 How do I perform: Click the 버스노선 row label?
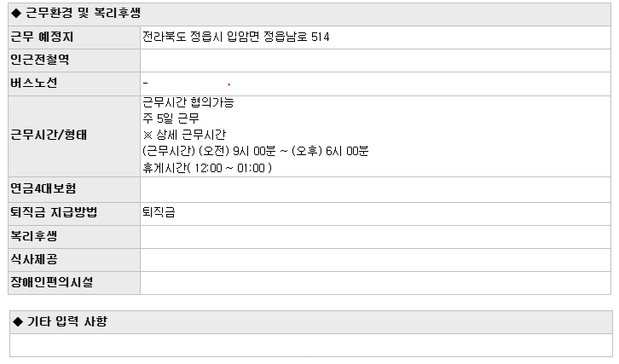(x=34, y=83)
